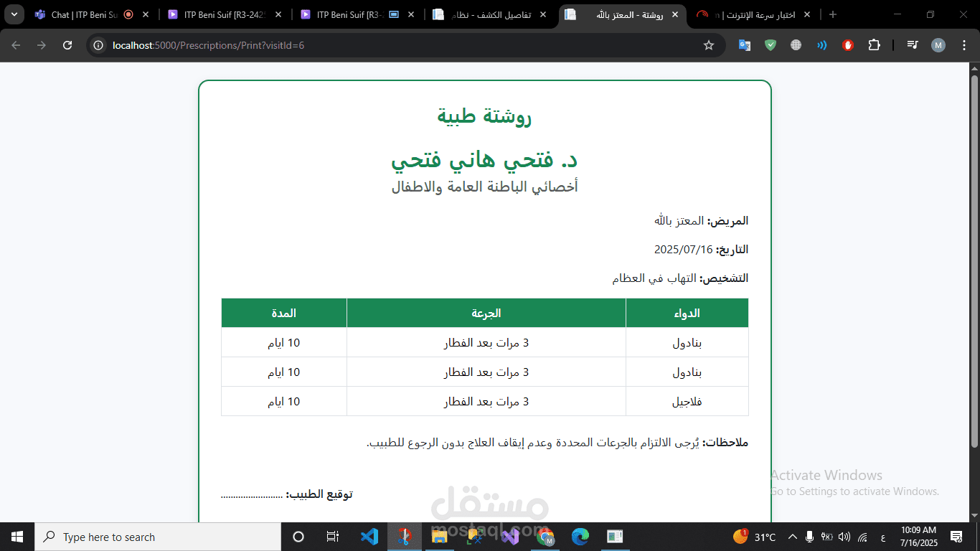Close the اختبار سرعة الإنترنت tab
This screenshot has height=551, width=980.
click(x=807, y=14)
